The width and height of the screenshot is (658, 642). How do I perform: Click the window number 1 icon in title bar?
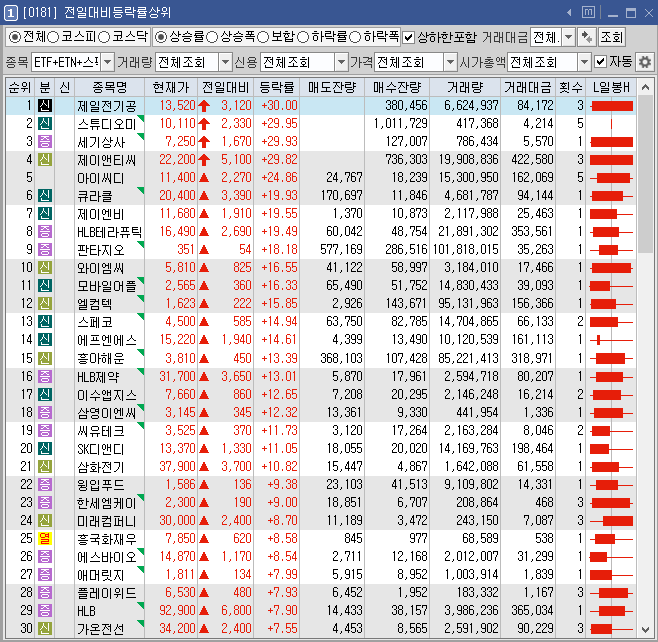point(10,13)
